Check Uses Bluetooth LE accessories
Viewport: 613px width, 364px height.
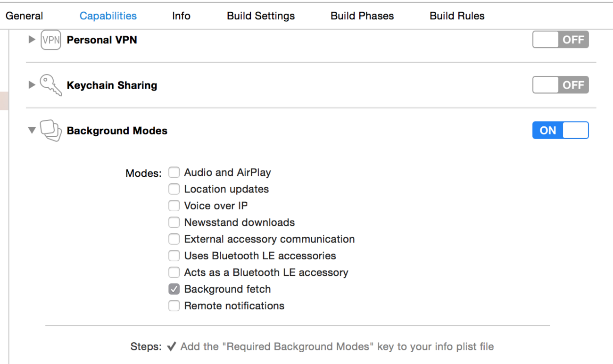point(174,256)
